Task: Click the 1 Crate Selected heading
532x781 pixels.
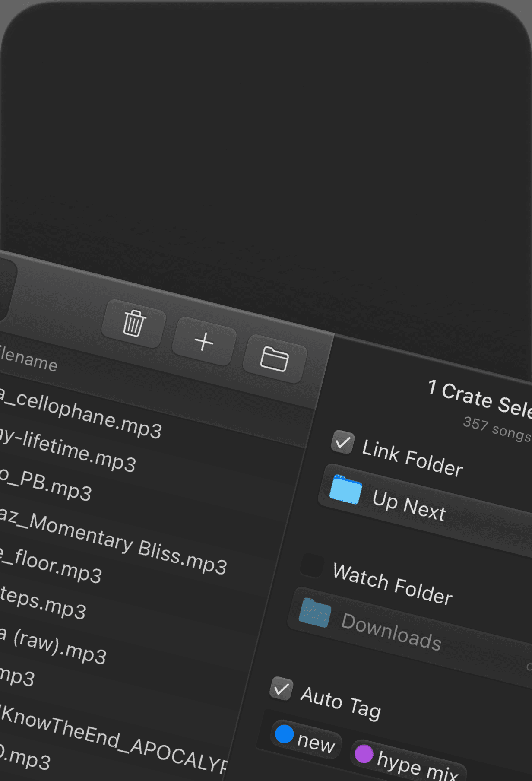Action: point(480,400)
